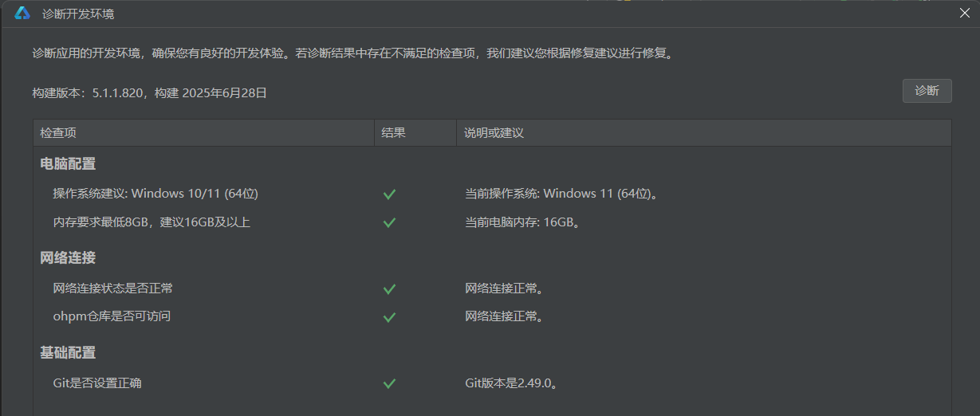Viewport: 980px width, 416px height.
Task: Click the checkmark beside 网络连接状态是否正常
Action: (389, 288)
